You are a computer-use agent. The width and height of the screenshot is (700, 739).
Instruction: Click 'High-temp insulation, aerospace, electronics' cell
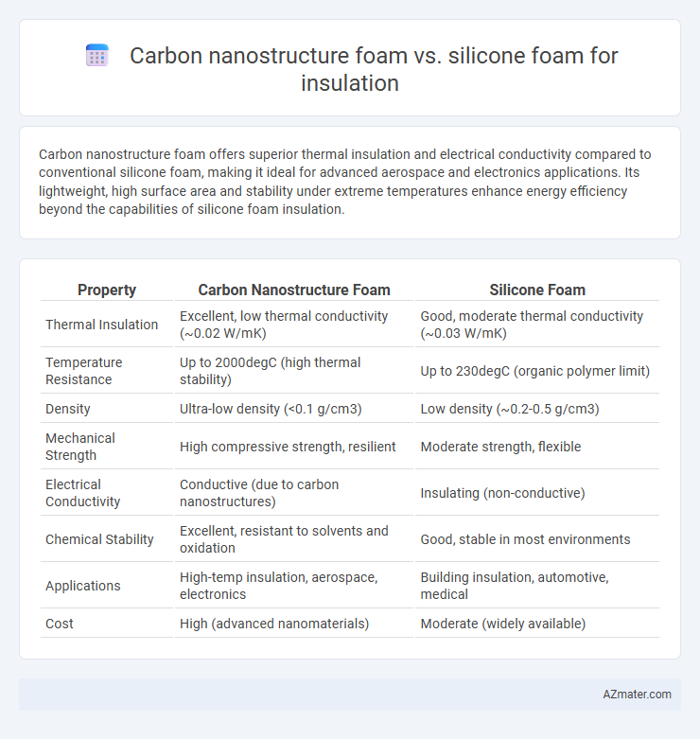(x=294, y=586)
